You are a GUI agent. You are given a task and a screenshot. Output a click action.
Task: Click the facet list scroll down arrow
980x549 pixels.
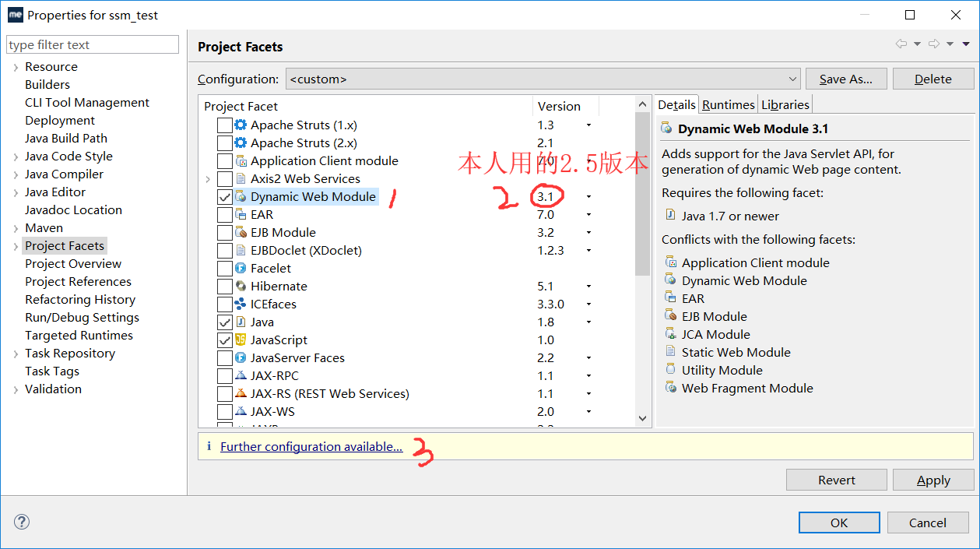[642, 418]
